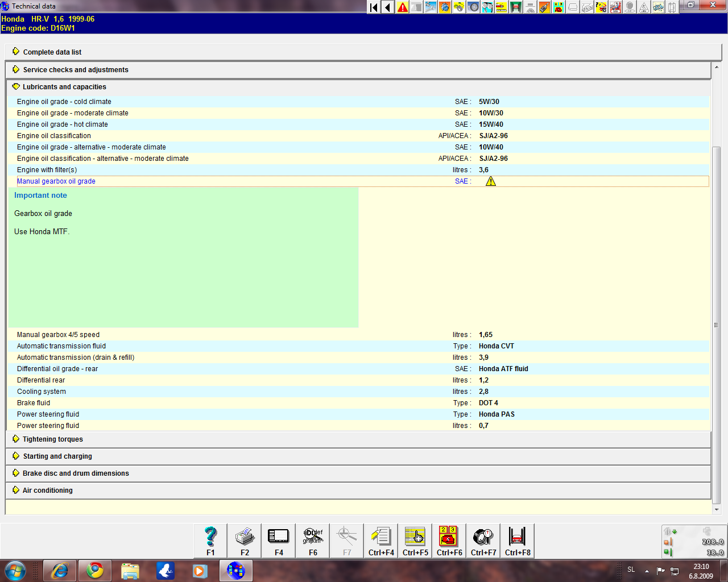Go to first page using the rewind-to-start arrow
The image size is (728, 582).
point(374,7)
